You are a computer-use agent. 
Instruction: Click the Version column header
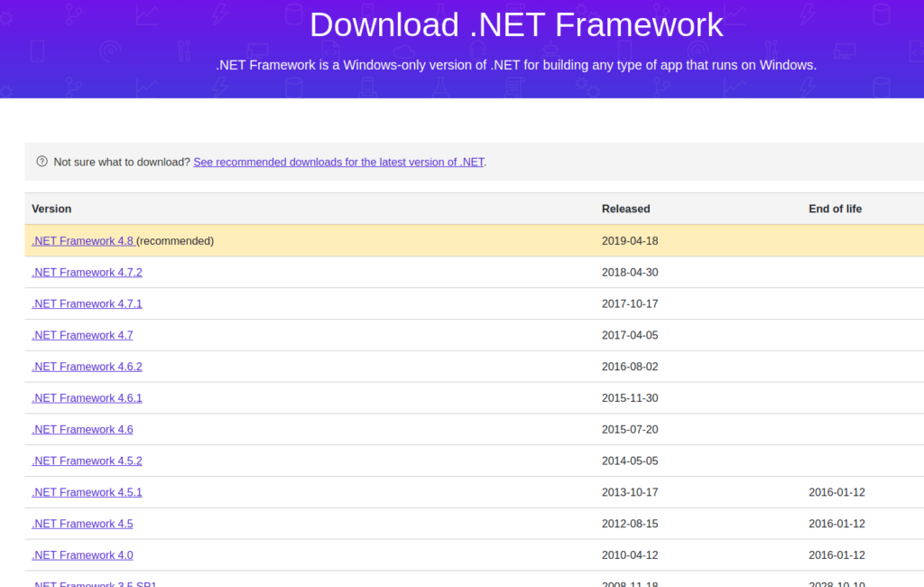click(51, 209)
